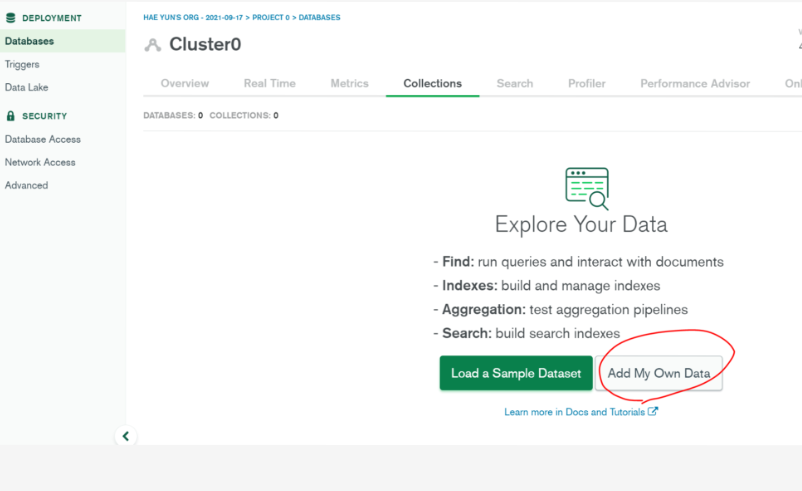Click the COLLECTIONS: 0 count

tap(244, 116)
